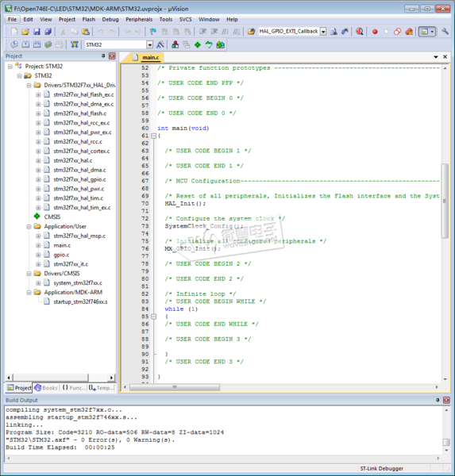Viewport: 455px width, 476px height.
Task: Click the Incremental Find icon
Action: [x=345, y=32]
